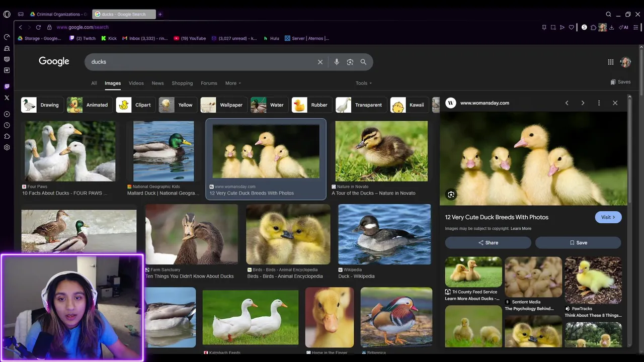Search by image with Google Lens icon
Image resolution: width=644 pixels, height=362 pixels.
350,62
